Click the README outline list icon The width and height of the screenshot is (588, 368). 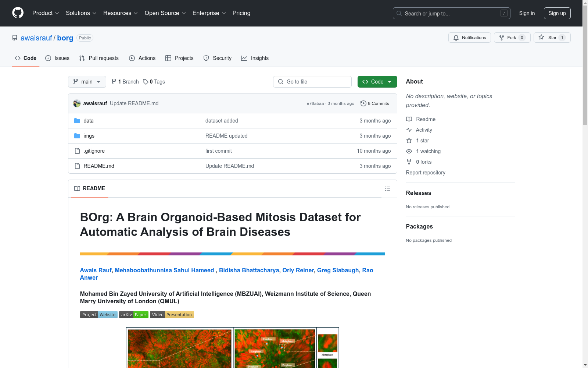(387, 189)
